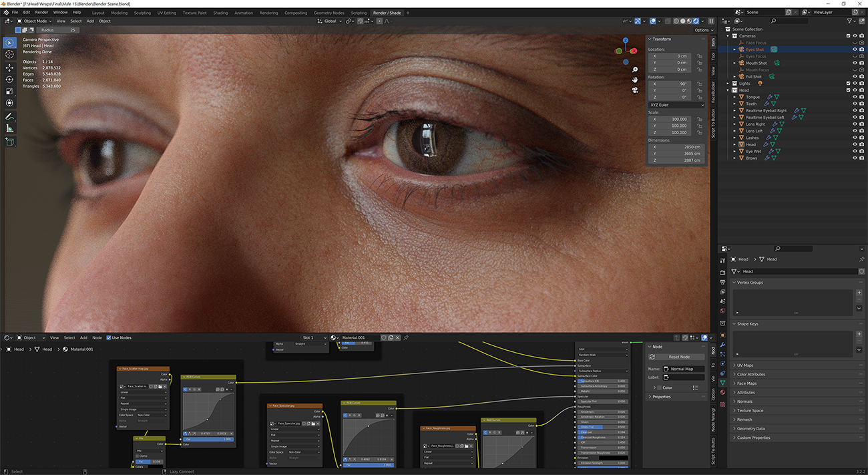Open the XYZ Euler rotation order dropdown
The height and width of the screenshot is (475, 868).
pyautogui.click(x=676, y=105)
